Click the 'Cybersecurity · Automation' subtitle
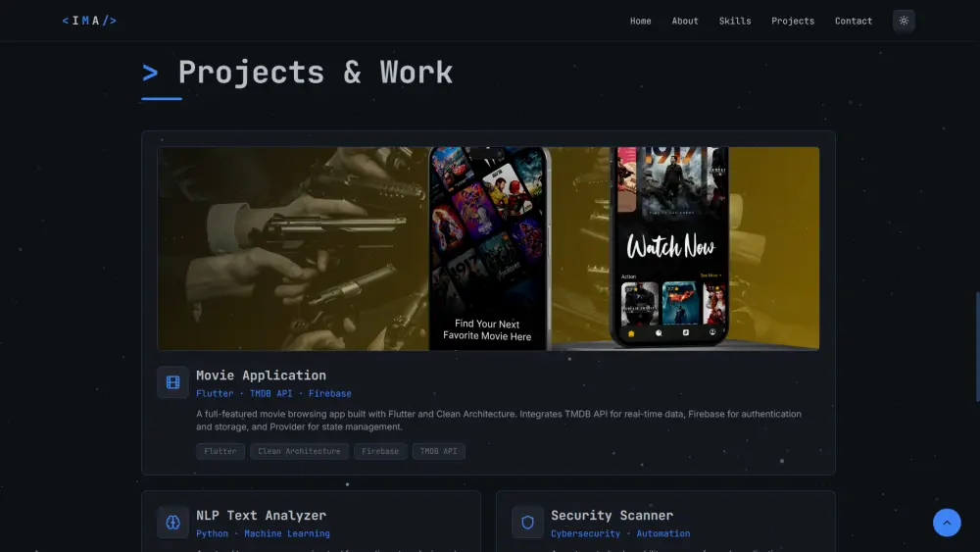The height and width of the screenshot is (552, 980). coord(620,533)
